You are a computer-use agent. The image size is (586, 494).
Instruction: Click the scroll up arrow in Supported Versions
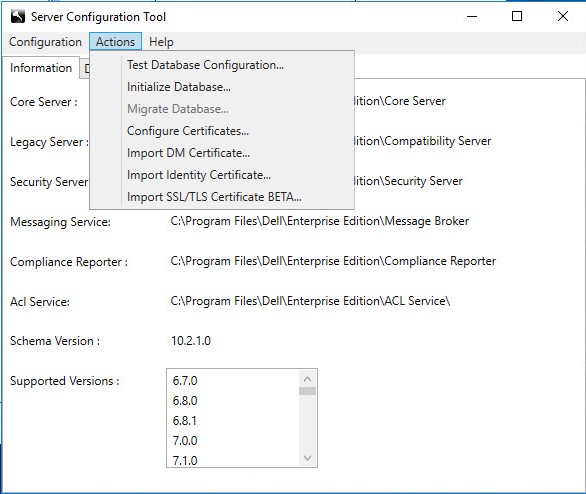(308, 379)
